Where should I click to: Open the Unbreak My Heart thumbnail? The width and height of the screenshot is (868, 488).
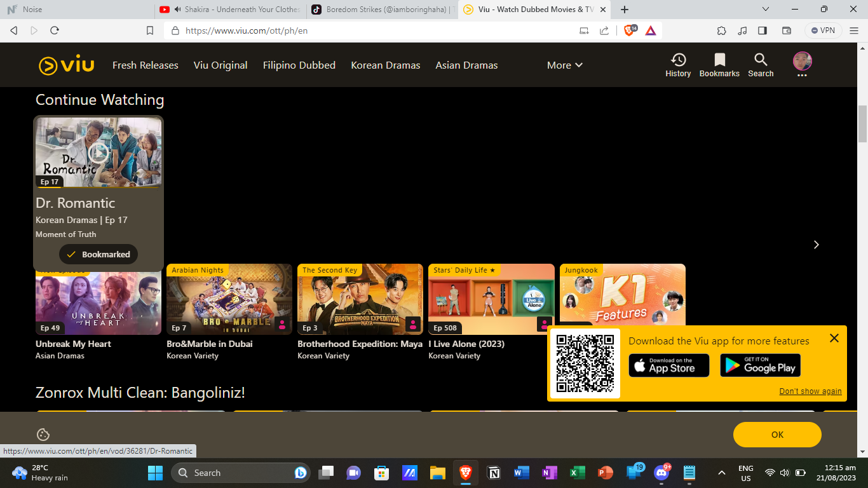click(x=98, y=299)
